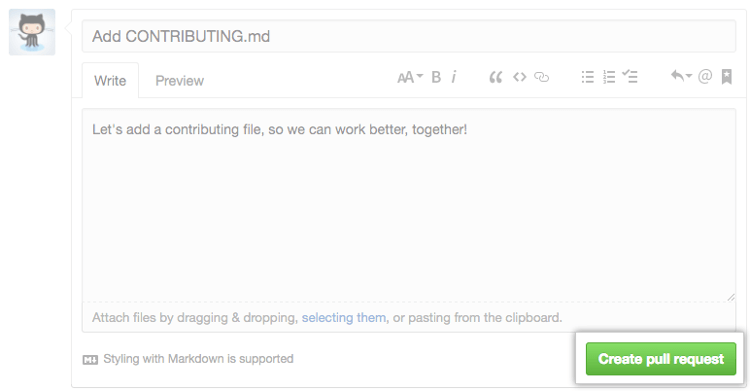
Task: Open the 'selecting them' file link
Action: pyautogui.click(x=343, y=317)
